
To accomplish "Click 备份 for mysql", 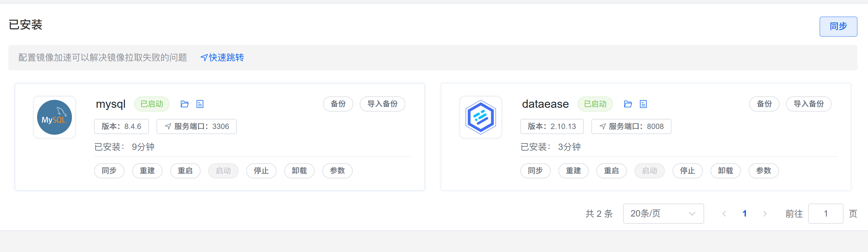I will 338,104.
